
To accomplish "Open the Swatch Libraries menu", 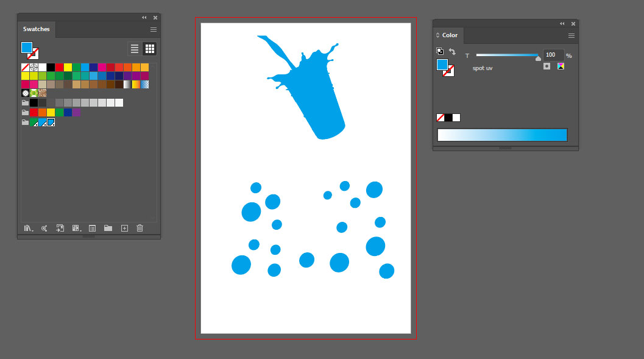I will tap(28, 228).
